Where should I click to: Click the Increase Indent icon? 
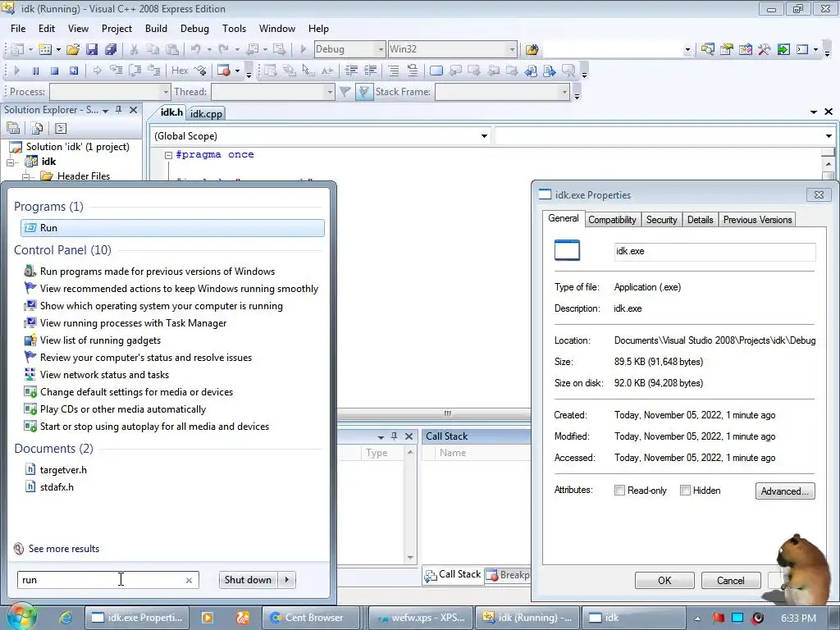click(x=370, y=71)
